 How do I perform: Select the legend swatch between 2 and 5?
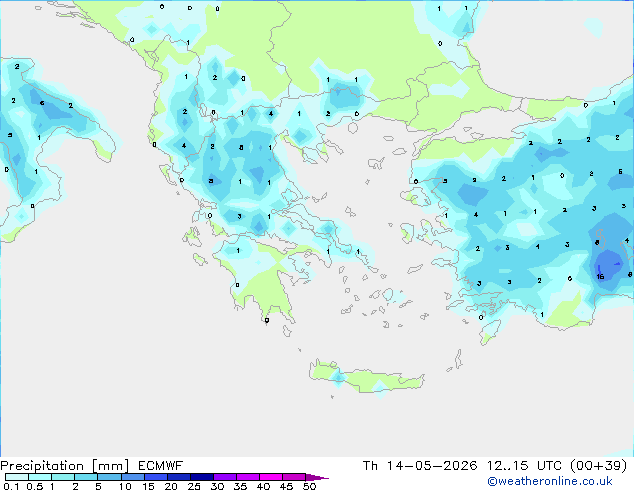[x=86, y=477]
